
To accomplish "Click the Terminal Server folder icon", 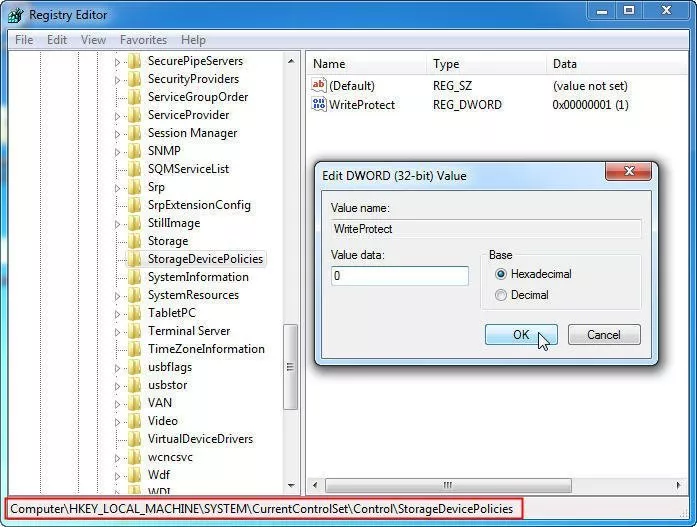I will (x=134, y=331).
